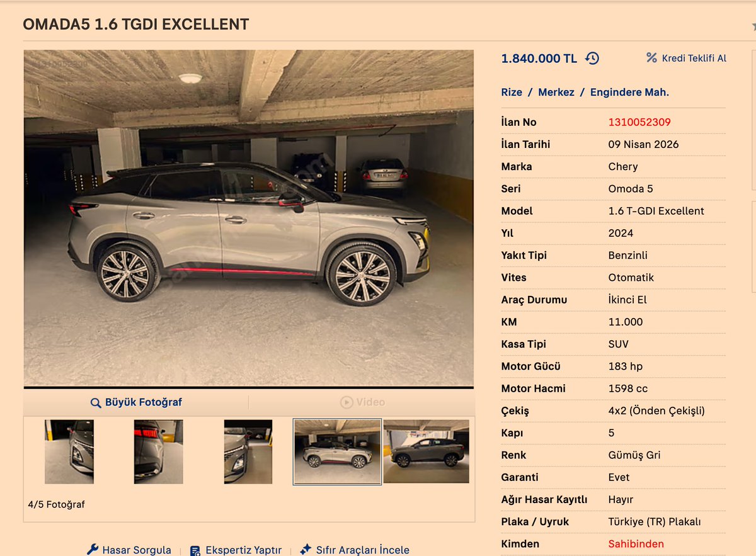Click the mileage value 11.000
The width and height of the screenshot is (756, 556).
tap(626, 322)
